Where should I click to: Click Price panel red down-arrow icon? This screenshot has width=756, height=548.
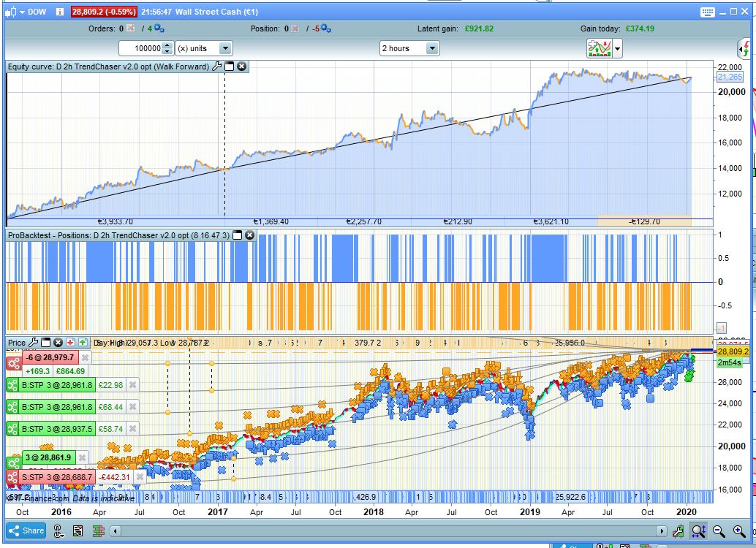(70, 342)
